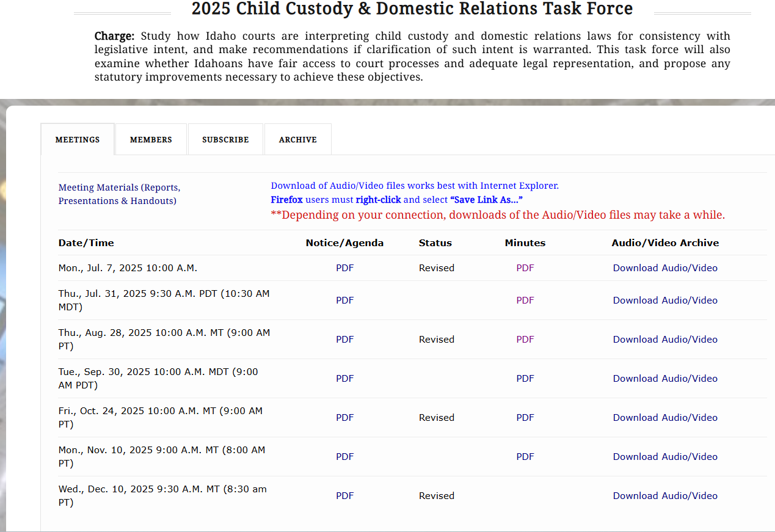The width and height of the screenshot is (775, 532).
Task: Download Aug. 28 meeting Audio/Video
Action: (665, 340)
